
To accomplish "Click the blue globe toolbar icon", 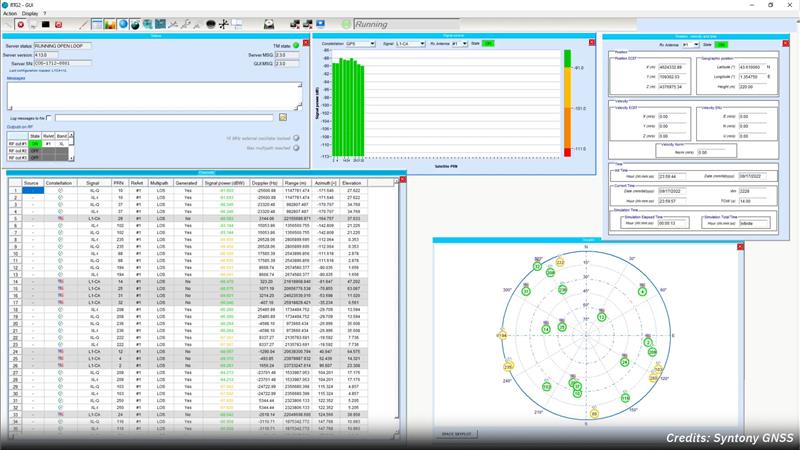I will 122,23.
